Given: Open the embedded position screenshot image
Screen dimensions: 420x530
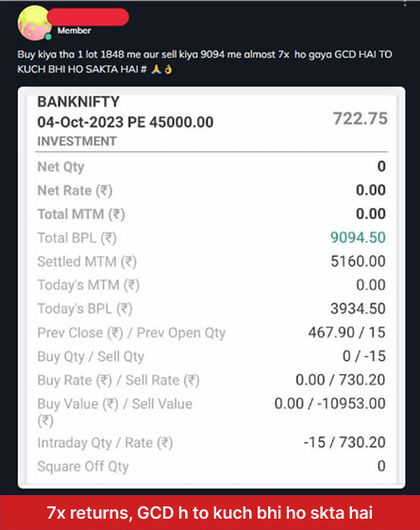Looking at the screenshot, I should (211, 287).
